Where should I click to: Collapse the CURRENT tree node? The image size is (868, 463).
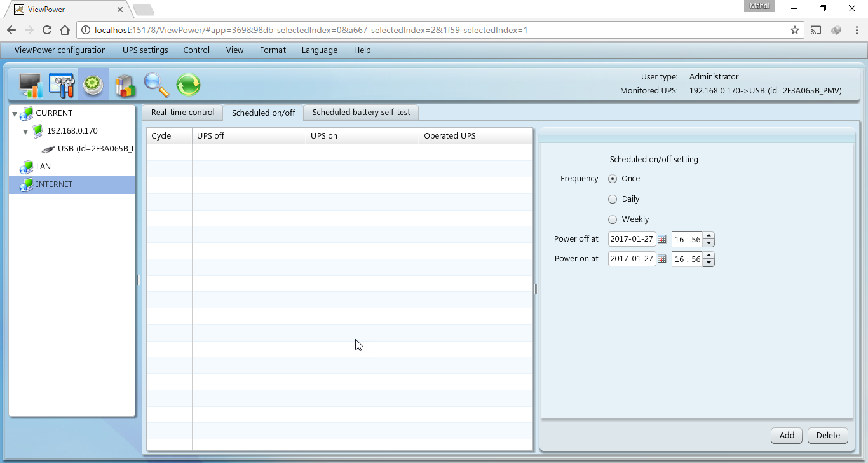15,114
